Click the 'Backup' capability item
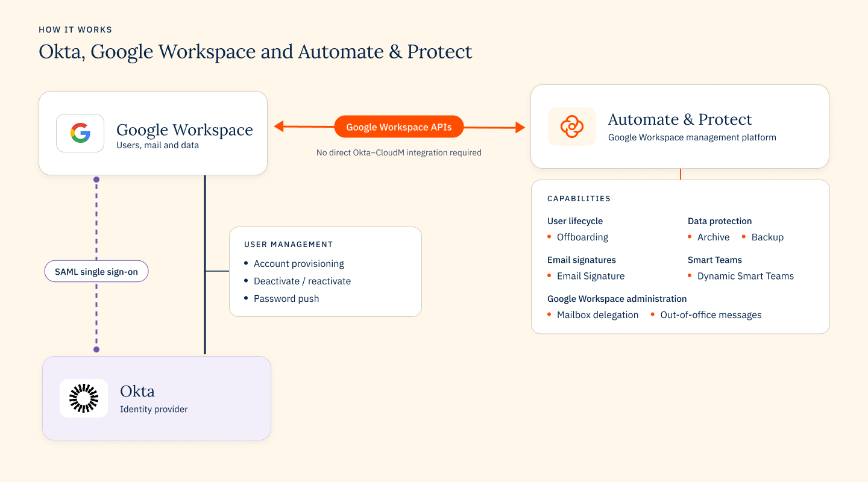Viewport: 868px width, 482px height. (767, 237)
